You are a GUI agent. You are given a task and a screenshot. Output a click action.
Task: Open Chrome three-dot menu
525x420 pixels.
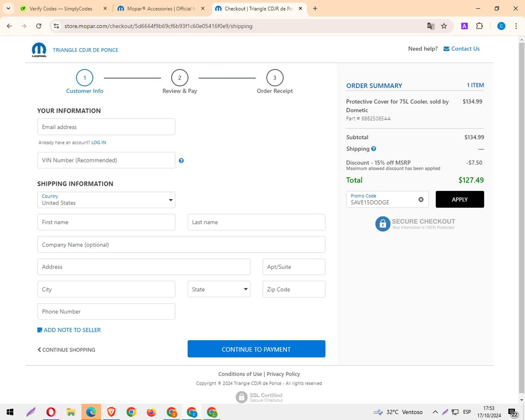tap(516, 26)
